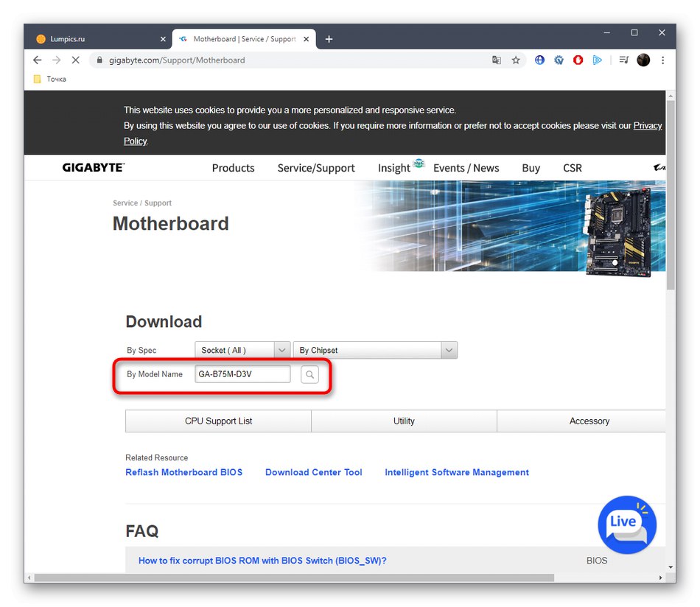This screenshot has width=700, height=607.
Task: Open the Service/Support menu
Action: coord(316,168)
